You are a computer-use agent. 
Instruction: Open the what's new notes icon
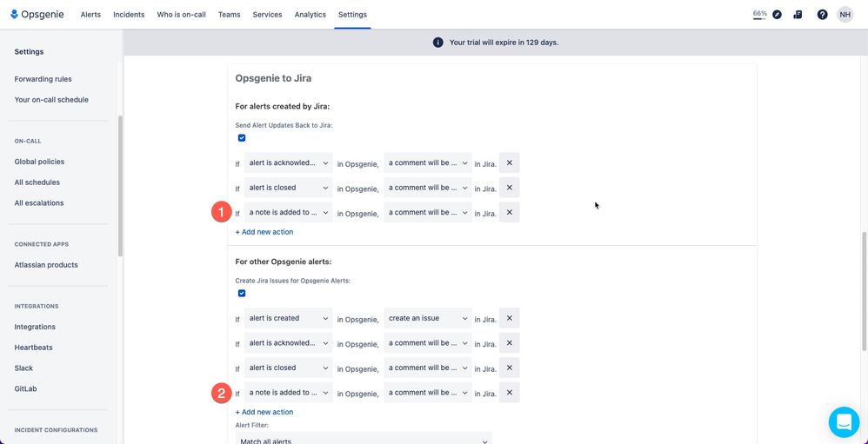(x=798, y=15)
